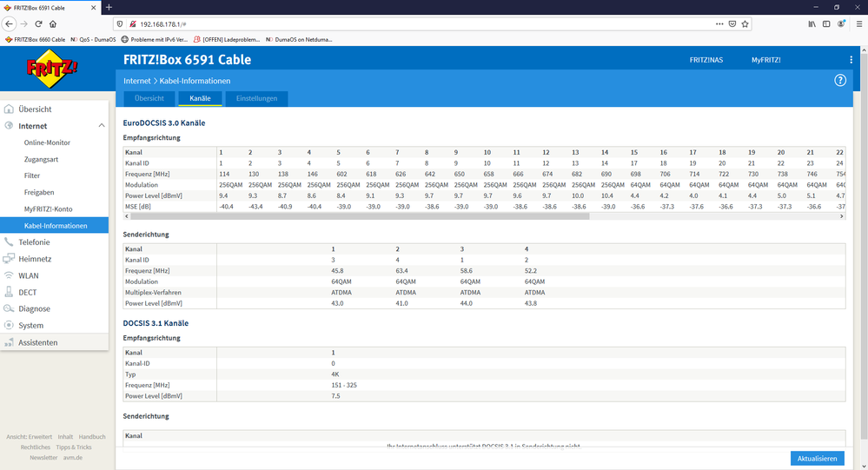
Task: Open the browser library icon
Action: click(x=812, y=23)
